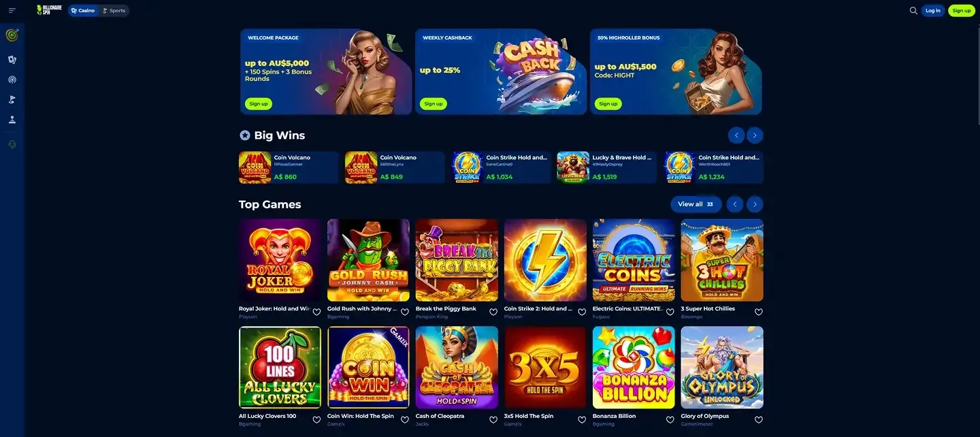Favorite Glory of Olympus heart
Screen dimensions: 980x437
759,420
